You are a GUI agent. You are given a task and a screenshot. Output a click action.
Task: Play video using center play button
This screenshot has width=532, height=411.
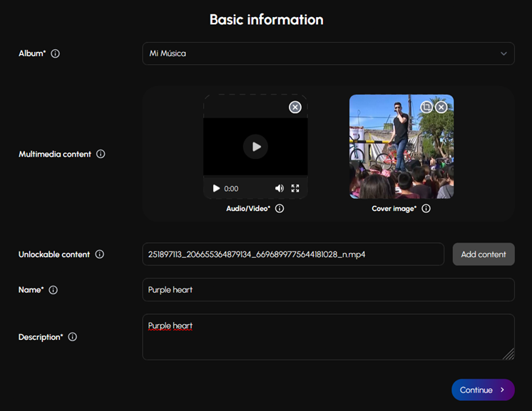pyautogui.click(x=255, y=147)
